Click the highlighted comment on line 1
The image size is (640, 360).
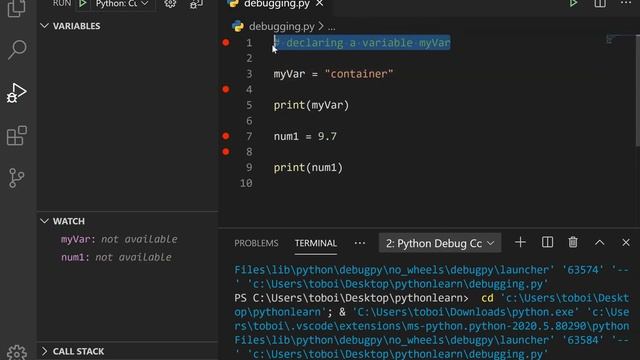click(362, 42)
